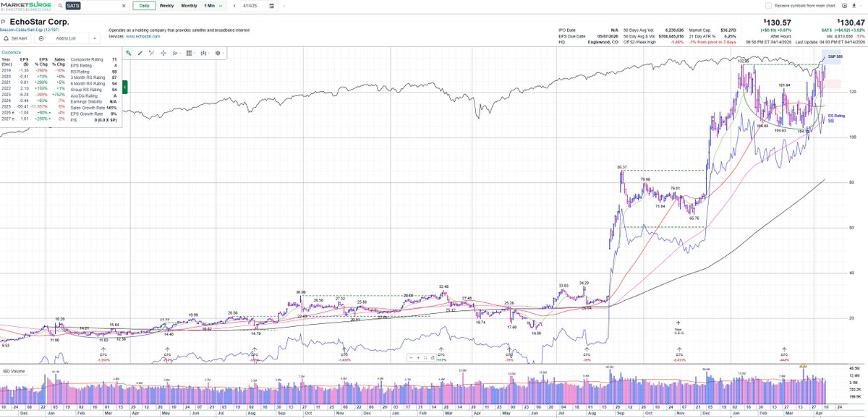Click Customize in data panel
The height and width of the screenshot is (418, 868).
click(x=12, y=52)
